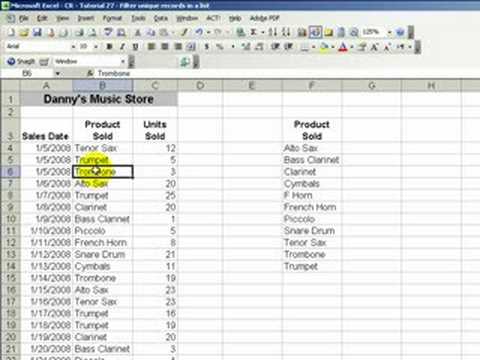The width and height of the screenshot is (480, 360).
Task: Click the Redo arrow icon
Action: click(218, 32)
